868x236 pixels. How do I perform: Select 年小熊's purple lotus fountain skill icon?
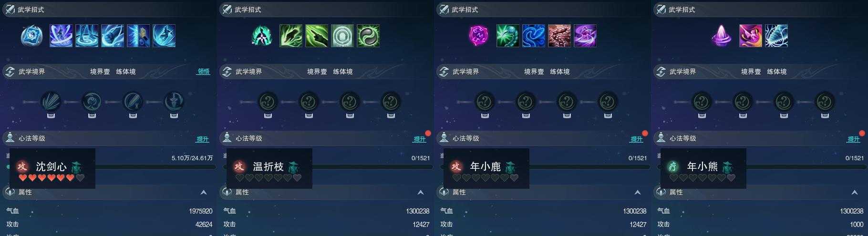(721, 36)
